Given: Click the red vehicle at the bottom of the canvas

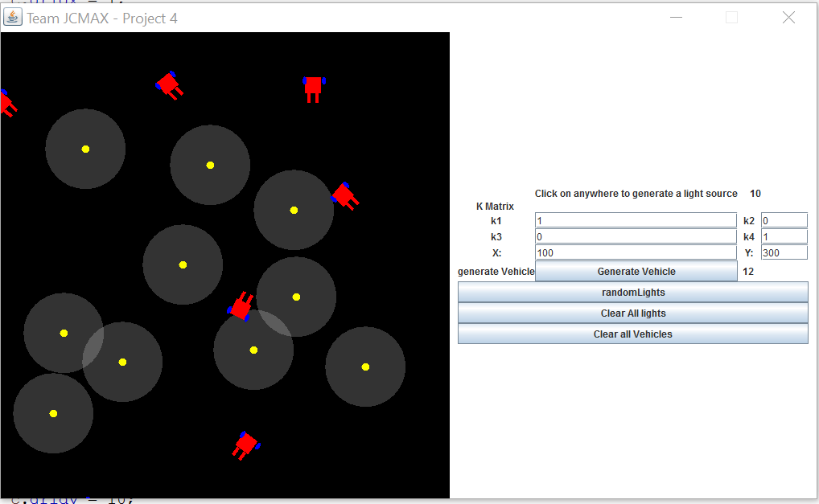Looking at the screenshot, I should pos(245,445).
